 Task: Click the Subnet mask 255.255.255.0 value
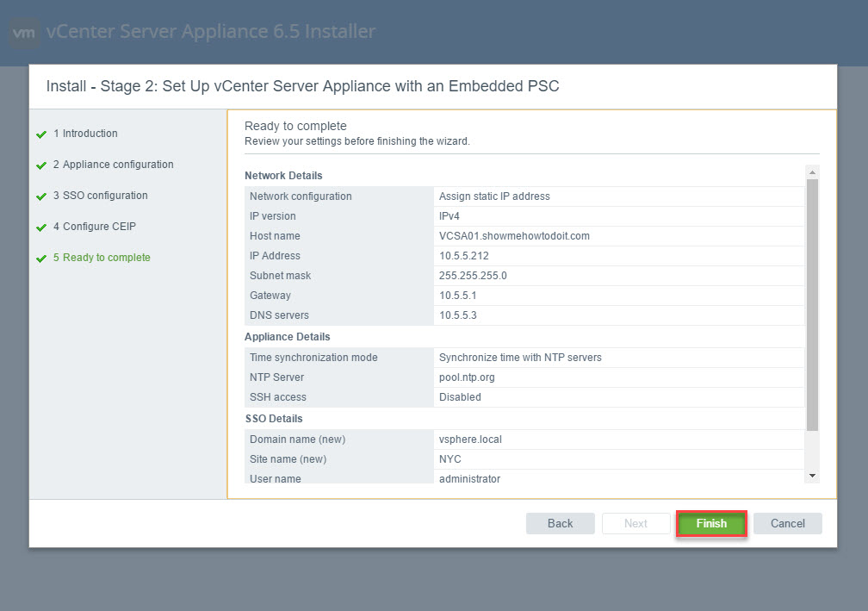click(x=473, y=276)
